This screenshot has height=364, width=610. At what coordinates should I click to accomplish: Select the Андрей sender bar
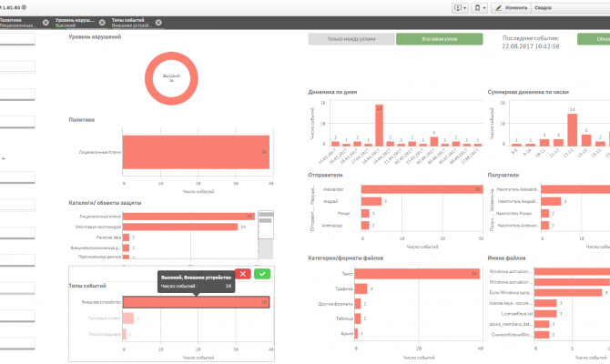(371, 201)
